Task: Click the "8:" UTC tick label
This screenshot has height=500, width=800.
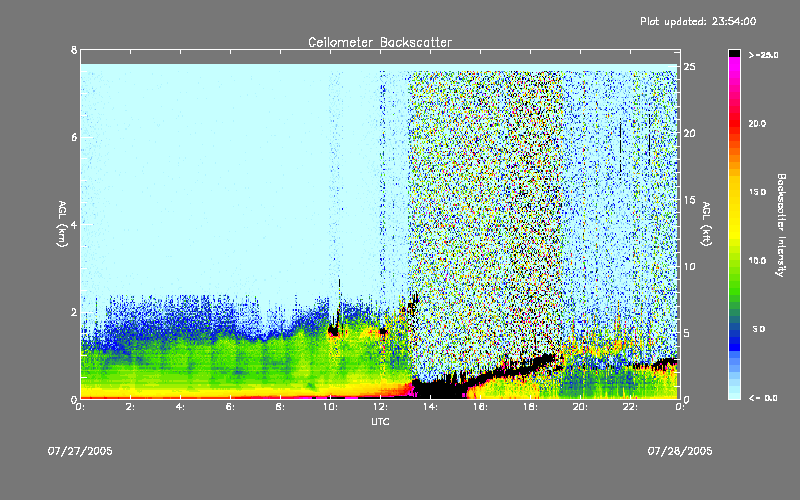Action: coord(281,407)
